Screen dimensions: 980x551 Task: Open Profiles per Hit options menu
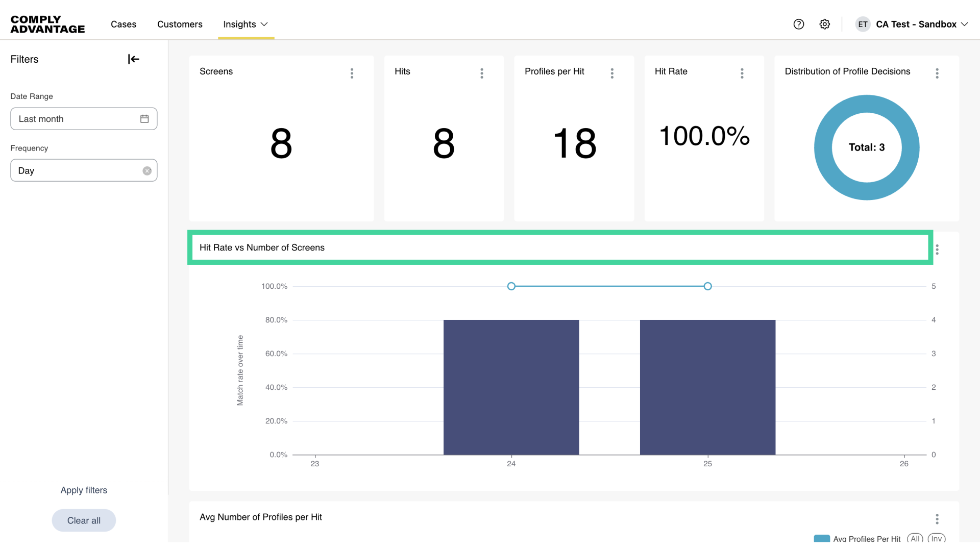(x=612, y=73)
